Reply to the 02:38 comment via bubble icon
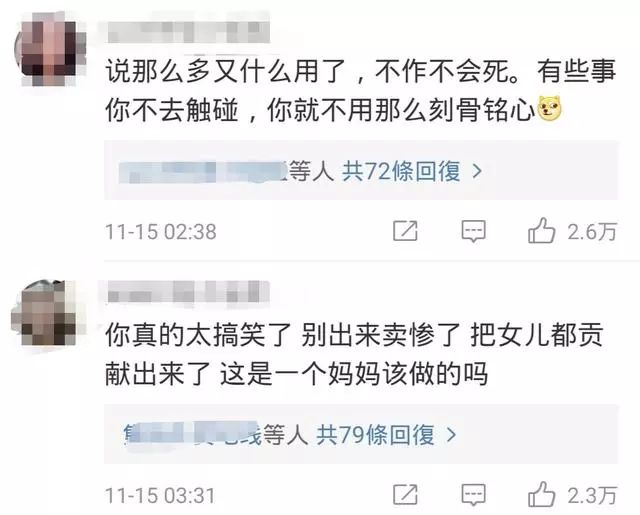Screen dimensions: 640x515 tap(473, 231)
